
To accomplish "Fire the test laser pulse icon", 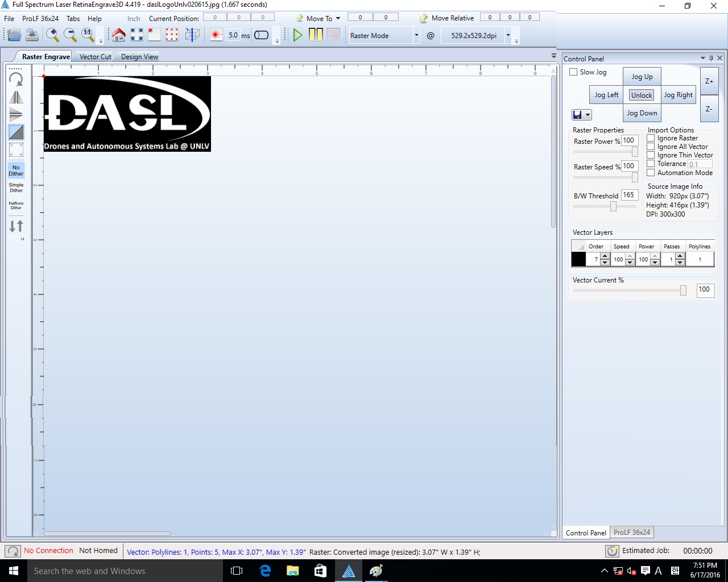I will [216, 35].
